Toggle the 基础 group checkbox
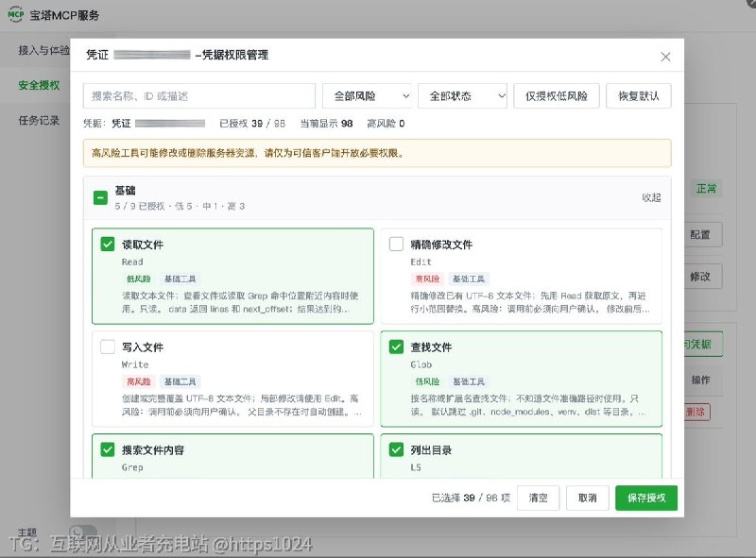This screenshot has width=756, height=558. click(x=100, y=197)
